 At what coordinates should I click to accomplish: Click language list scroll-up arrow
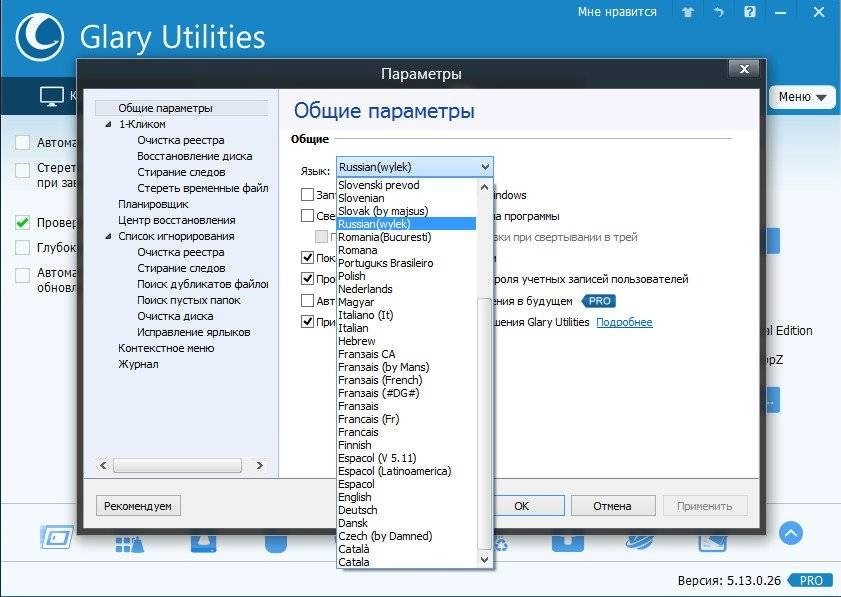pos(484,187)
